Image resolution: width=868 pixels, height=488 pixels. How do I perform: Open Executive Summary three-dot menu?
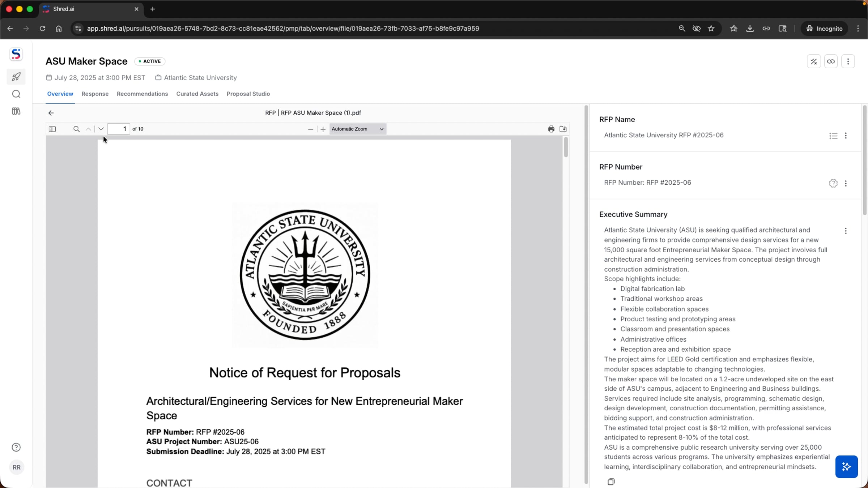pos(846,231)
